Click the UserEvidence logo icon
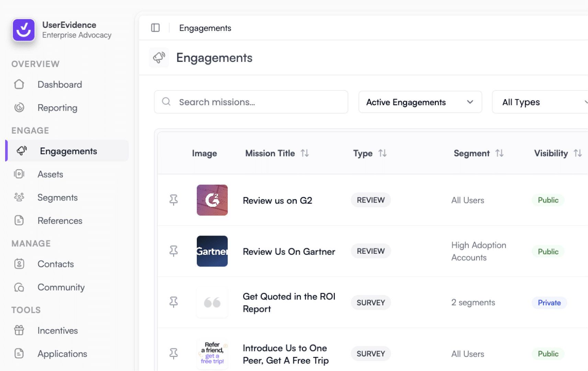The image size is (588, 371). pos(24,30)
